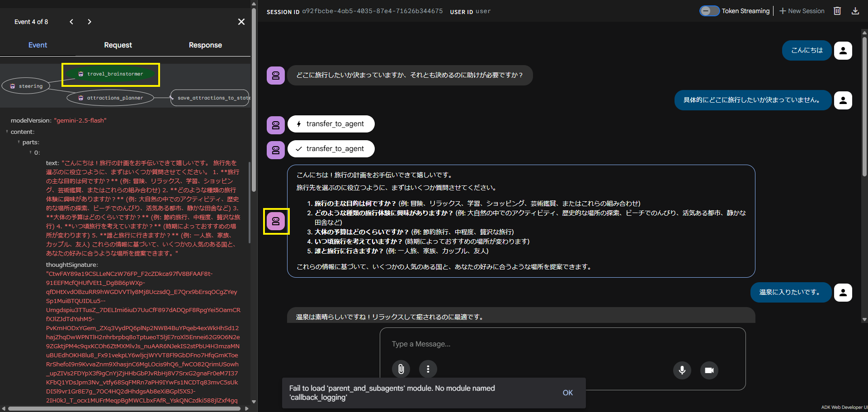868x412 pixels.
Task: Start microphone voice input
Action: [682, 370]
